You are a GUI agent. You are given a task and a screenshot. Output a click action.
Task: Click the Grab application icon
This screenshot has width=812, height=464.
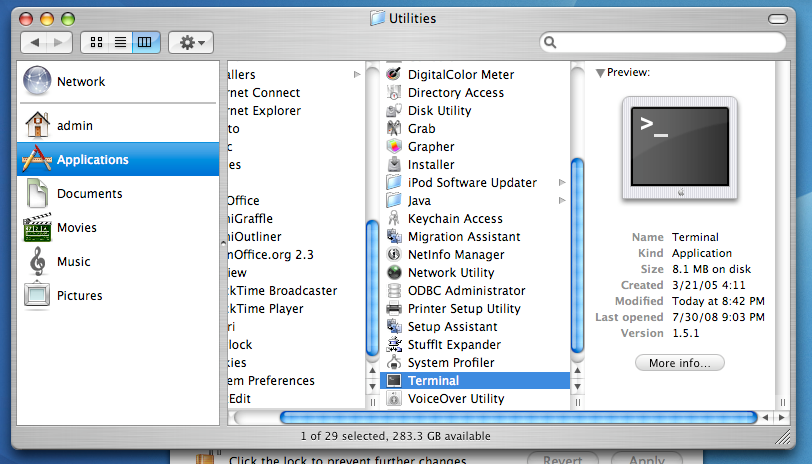[x=394, y=128]
